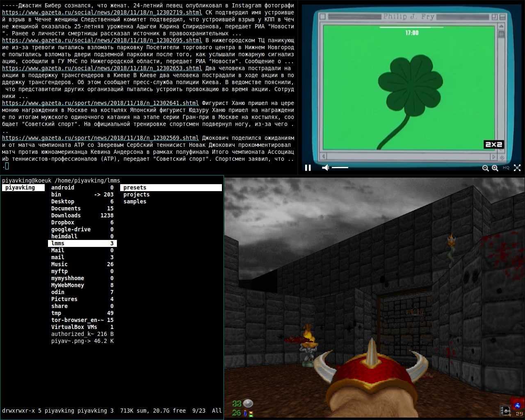Click the zoom in magnifier icon
The width and height of the screenshot is (525, 420).
[495, 168]
